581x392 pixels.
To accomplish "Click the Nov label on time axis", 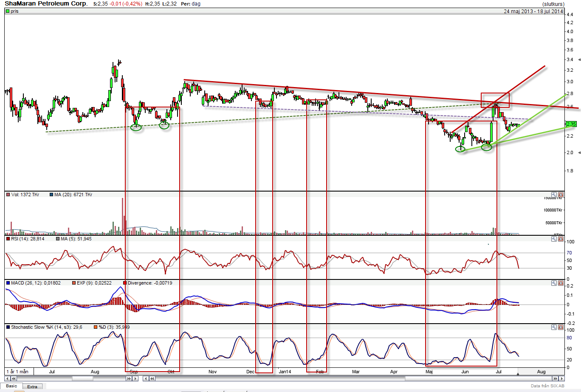I will coord(212,372).
